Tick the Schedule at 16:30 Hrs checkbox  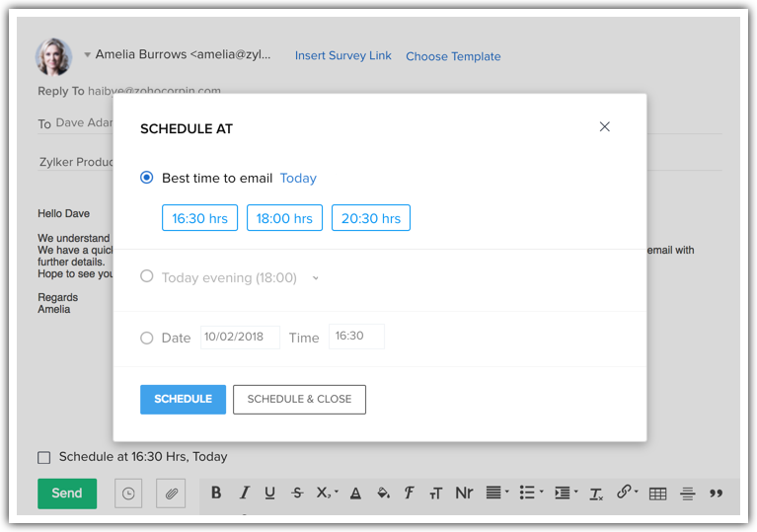(43, 457)
